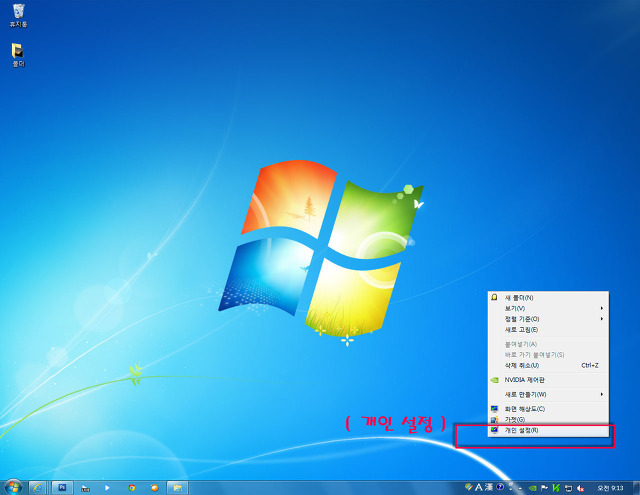Click the 漢 Hanja conversion tray icon
Screen dimensions: 640x495
489,487
